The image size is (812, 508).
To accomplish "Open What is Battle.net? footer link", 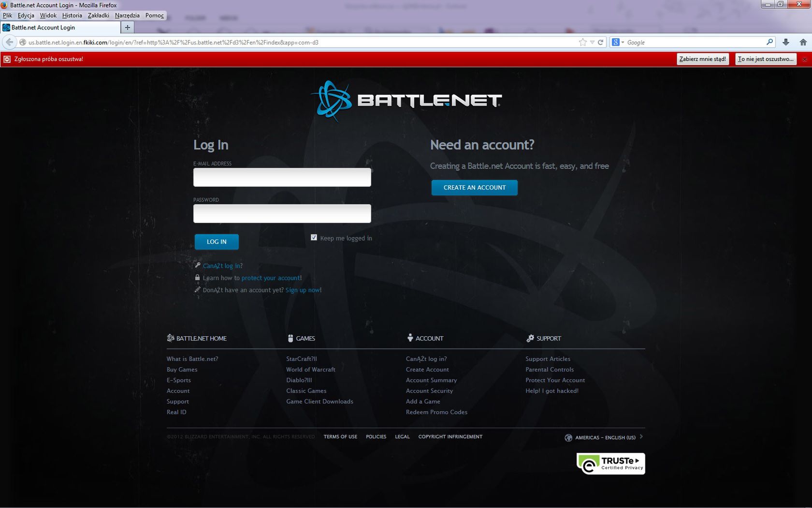I will click(192, 359).
